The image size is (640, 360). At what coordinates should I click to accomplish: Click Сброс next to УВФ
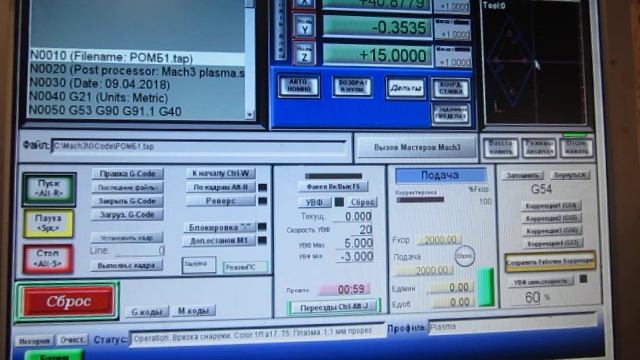coord(362,202)
